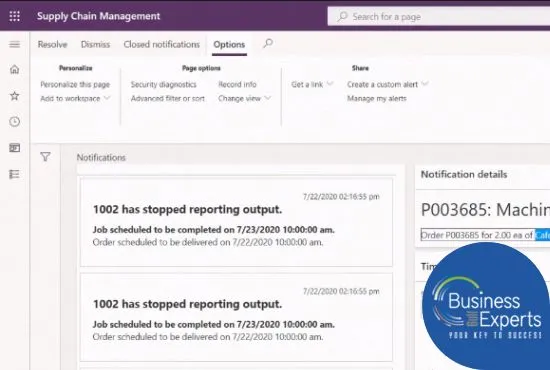
Task: Open Recent clock icon in sidebar
Action: tap(14, 122)
